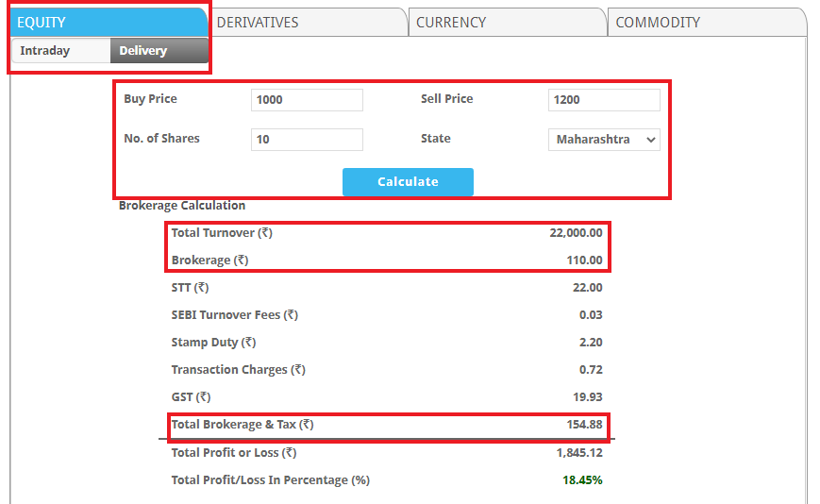Screen dimensions: 820x504
Task: Expand the State dropdown showing Maharashtra
Action: [x=603, y=140]
